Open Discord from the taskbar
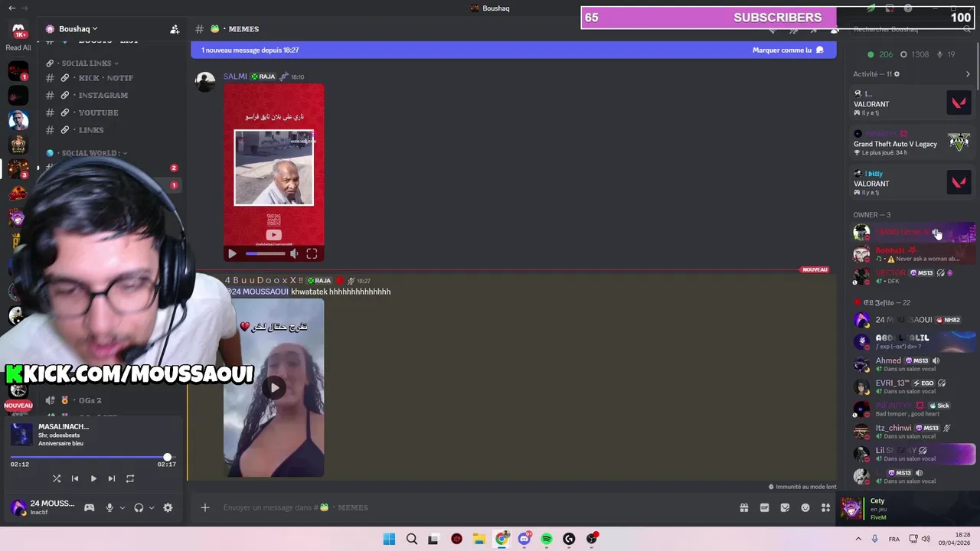 (x=524, y=539)
